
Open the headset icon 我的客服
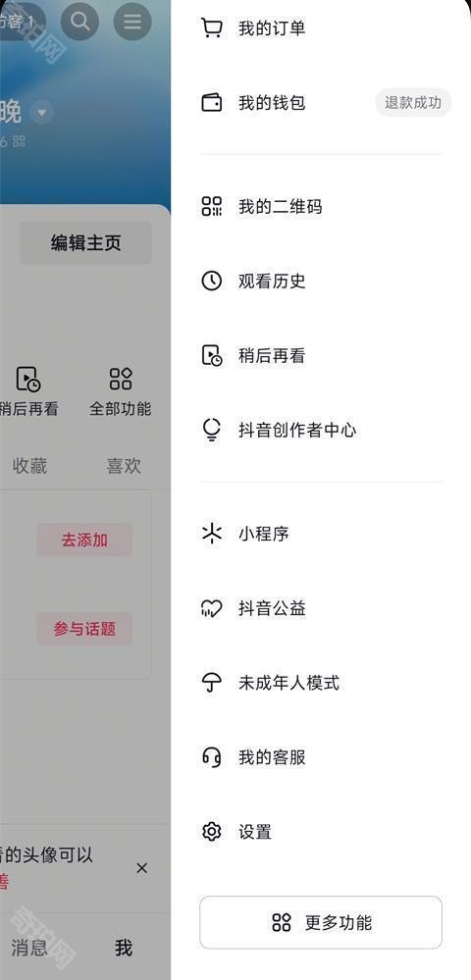211,757
